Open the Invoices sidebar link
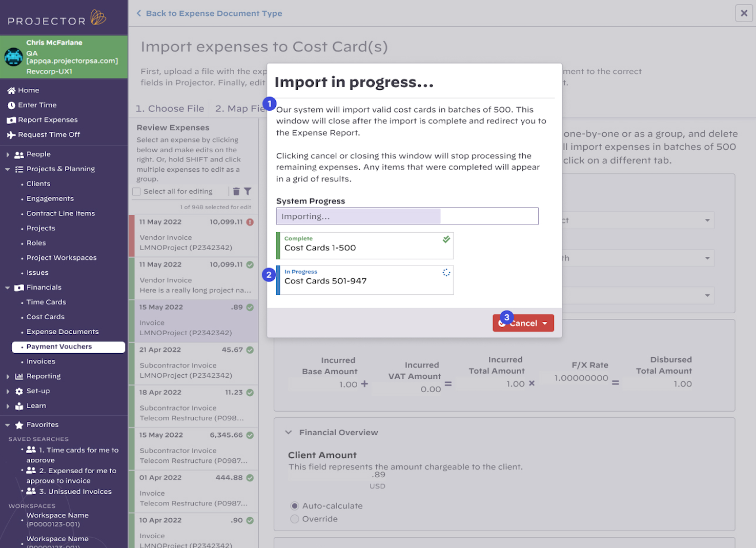This screenshot has width=756, height=548. [x=41, y=362]
